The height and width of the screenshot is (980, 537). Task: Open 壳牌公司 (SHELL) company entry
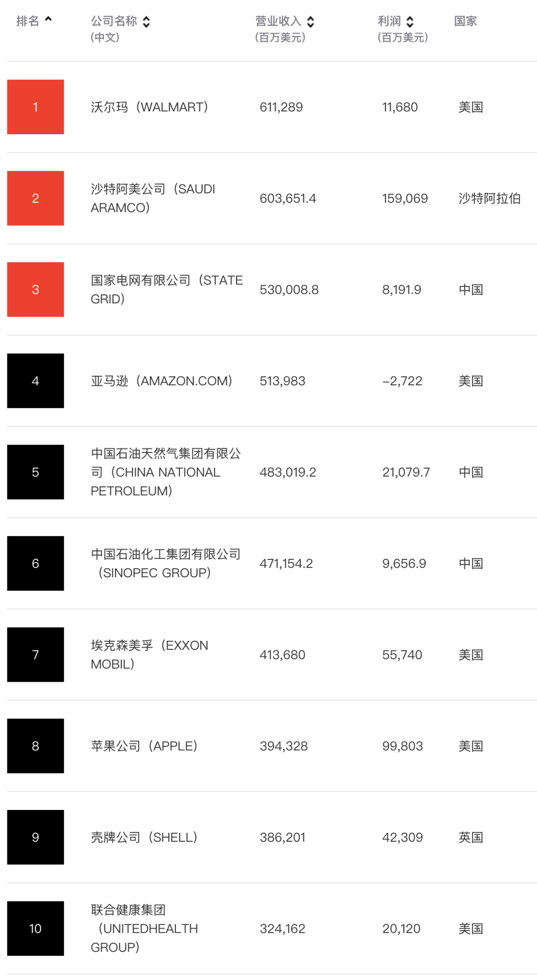[x=144, y=837]
